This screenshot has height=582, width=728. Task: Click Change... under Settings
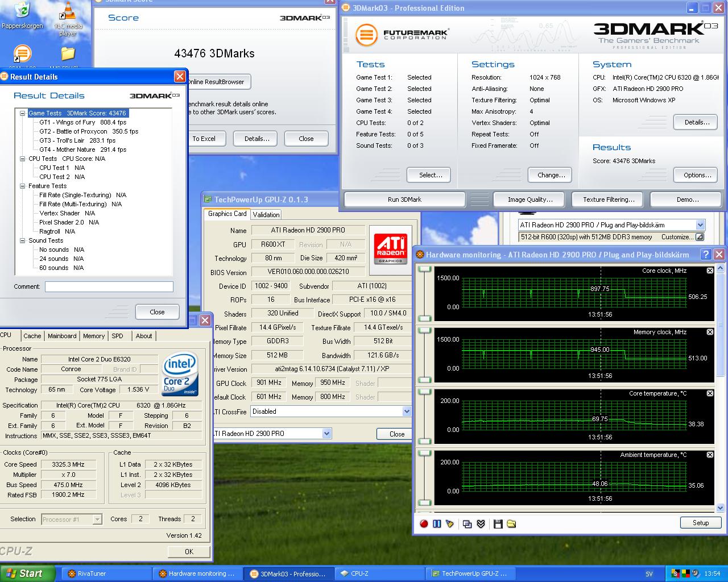tap(551, 175)
